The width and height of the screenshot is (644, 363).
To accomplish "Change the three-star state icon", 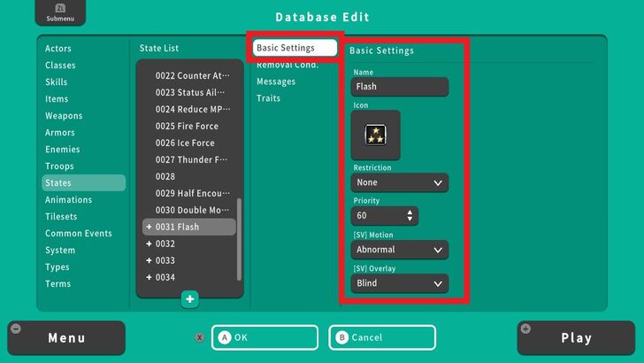I will coord(375,135).
